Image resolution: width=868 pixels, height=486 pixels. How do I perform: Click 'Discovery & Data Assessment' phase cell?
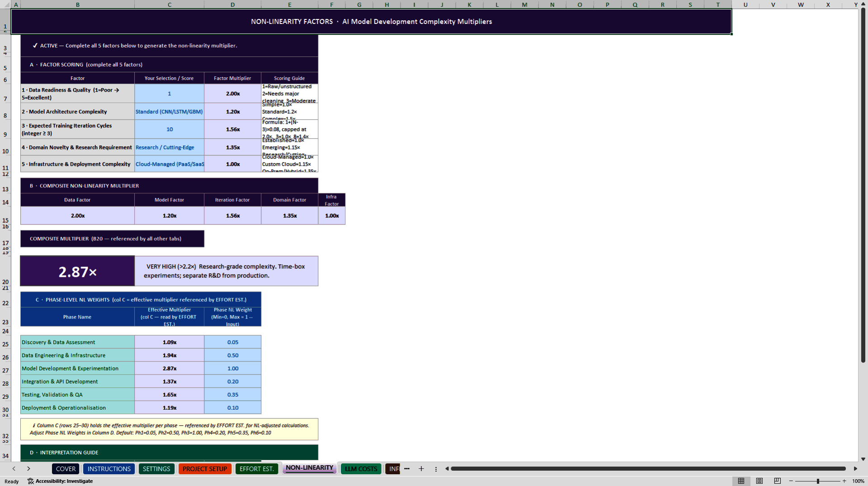77,342
